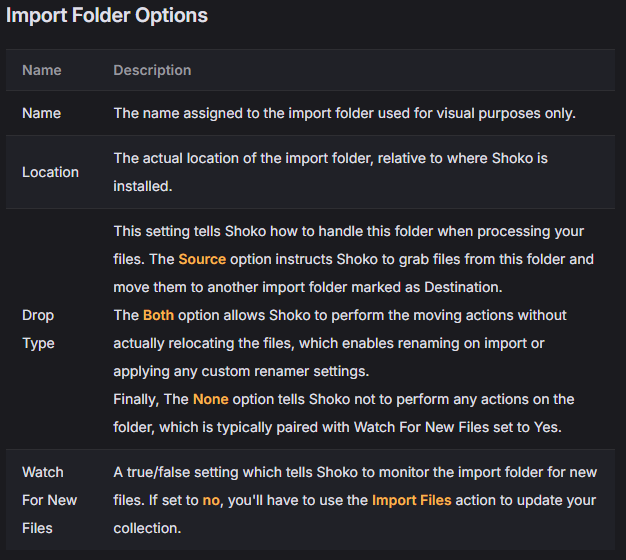Click the Name row description text
This screenshot has width=626, height=560.
[345, 113]
